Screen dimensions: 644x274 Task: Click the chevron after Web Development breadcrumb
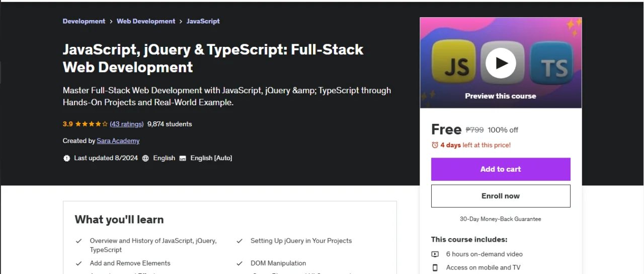181,21
